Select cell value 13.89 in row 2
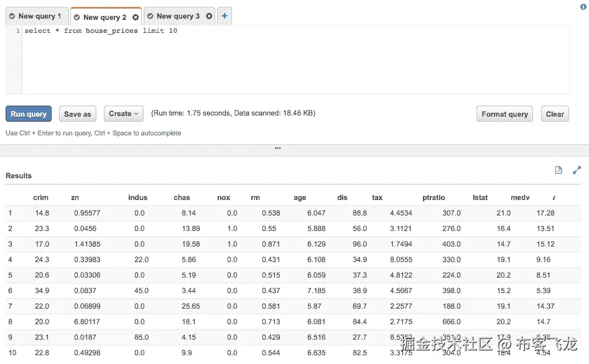The height and width of the screenshot is (364, 589). pyautogui.click(x=191, y=229)
